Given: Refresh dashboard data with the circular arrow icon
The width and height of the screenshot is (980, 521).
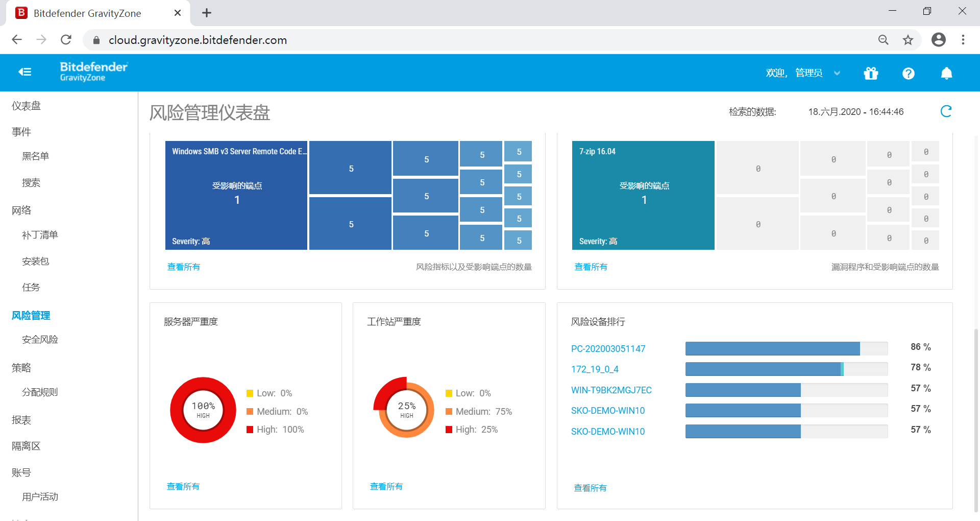Looking at the screenshot, I should [x=946, y=111].
